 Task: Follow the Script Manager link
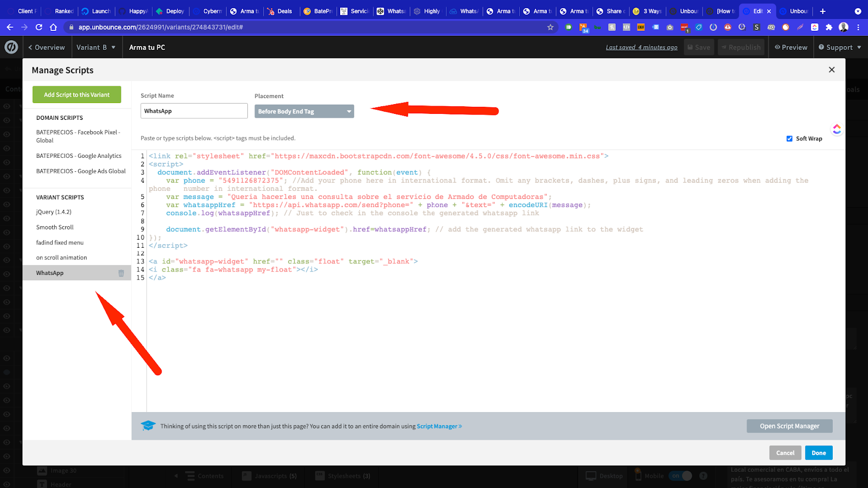(439, 426)
